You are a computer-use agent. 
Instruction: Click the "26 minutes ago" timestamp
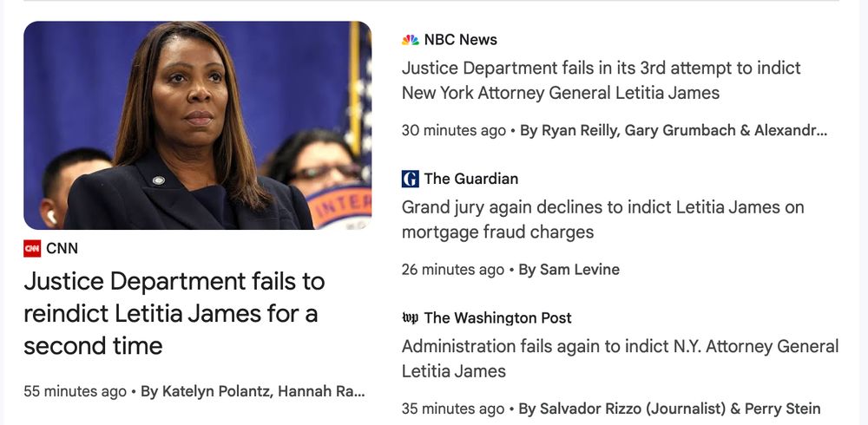452,269
